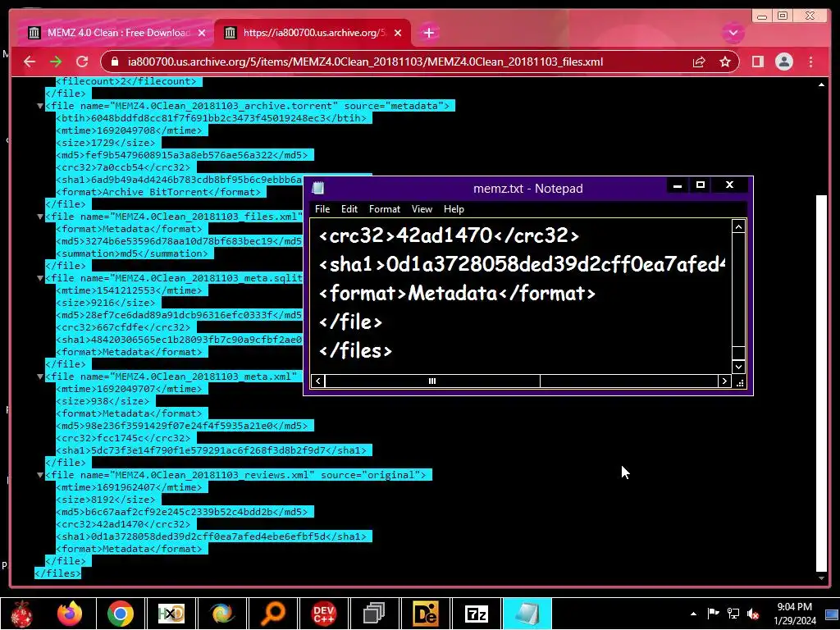The height and width of the screenshot is (630, 840).
Task: Open the De application on taskbar
Action: [x=426, y=614]
